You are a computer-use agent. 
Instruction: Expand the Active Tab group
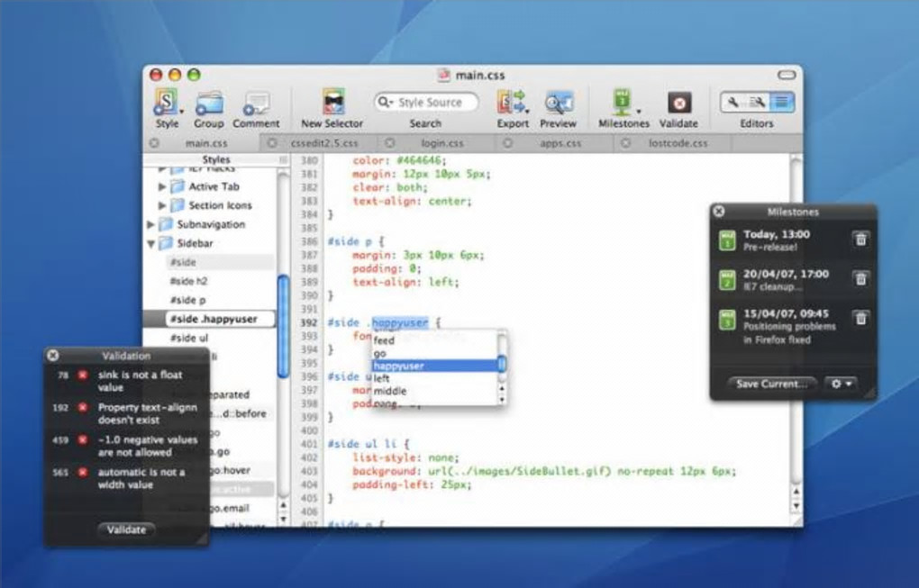tap(162, 186)
